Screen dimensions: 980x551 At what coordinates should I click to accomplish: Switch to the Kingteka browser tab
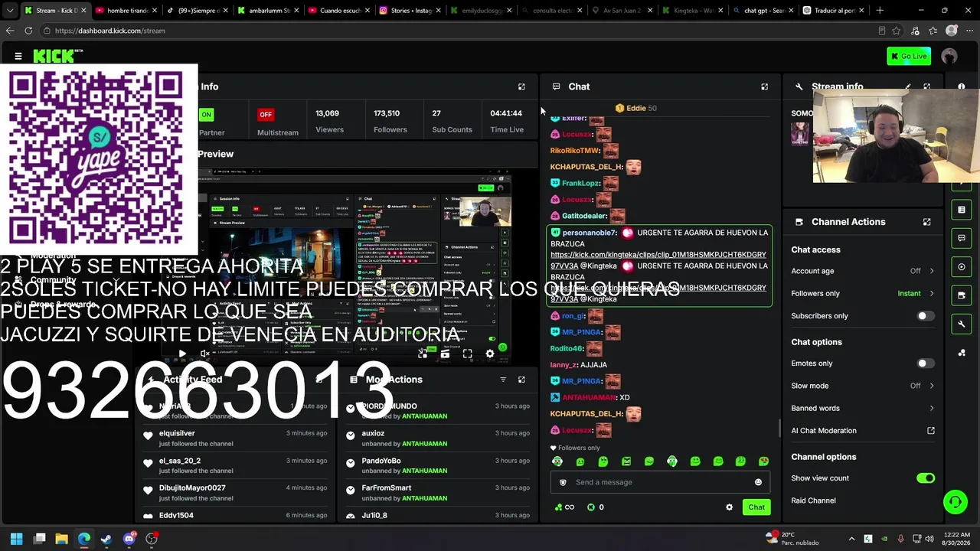[692, 11]
